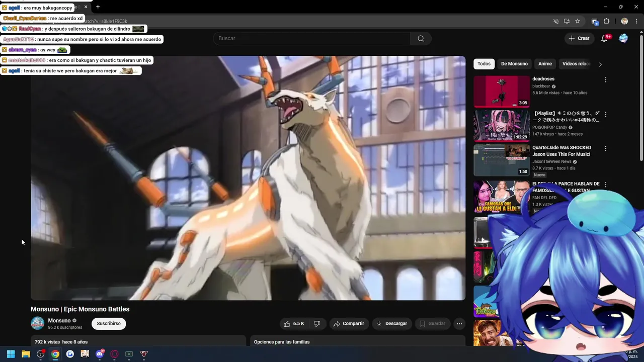The width and height of the screenshot is (644, 362).
Task: Open the red owl-face app in taskbar
Action: coord(144,354)
